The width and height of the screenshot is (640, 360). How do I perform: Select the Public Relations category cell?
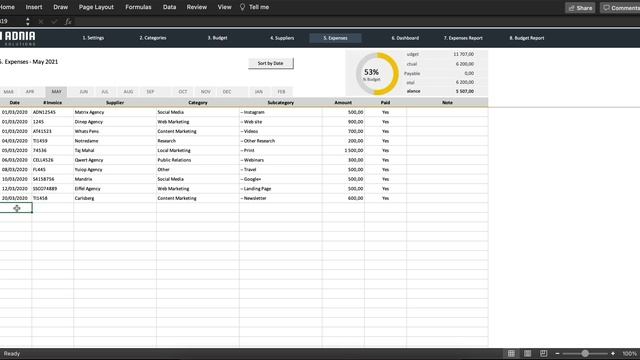[x=198, y=160]
